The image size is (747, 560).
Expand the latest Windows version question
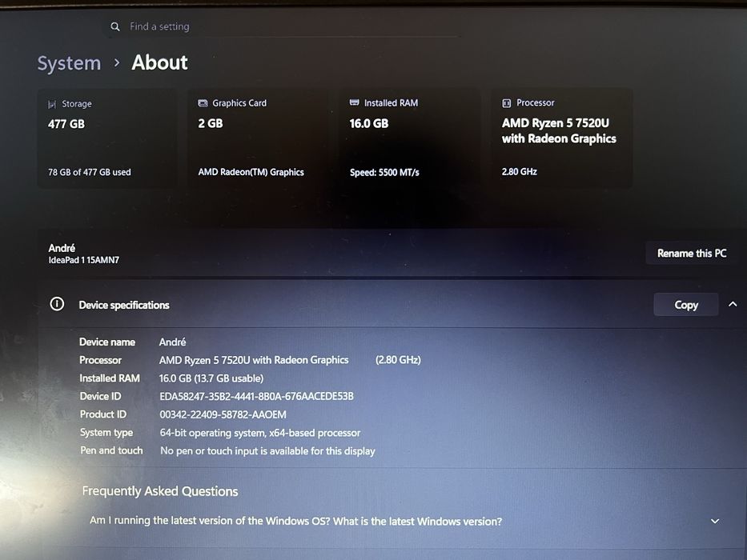pyautogui.click(x=715, y=522)
